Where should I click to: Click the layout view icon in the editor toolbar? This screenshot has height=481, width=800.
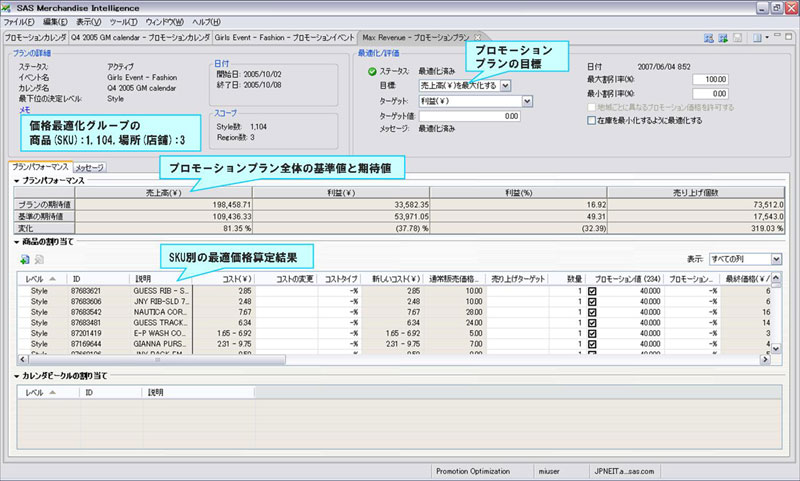(757, 38)
